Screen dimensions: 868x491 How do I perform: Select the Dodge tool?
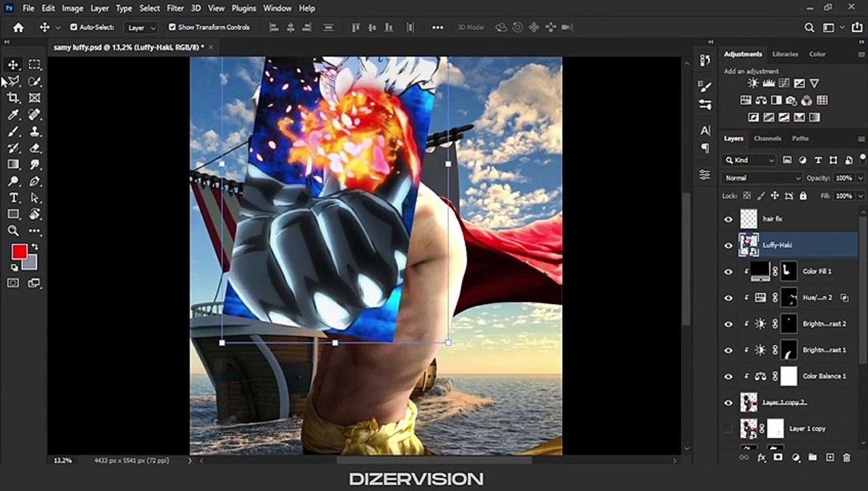(x=13, y=181)
